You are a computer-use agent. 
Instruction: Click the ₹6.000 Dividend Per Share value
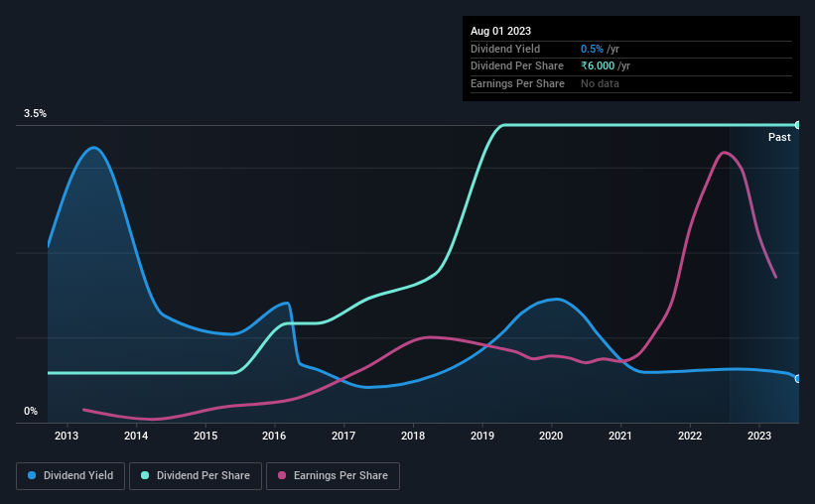coord(598,66)
